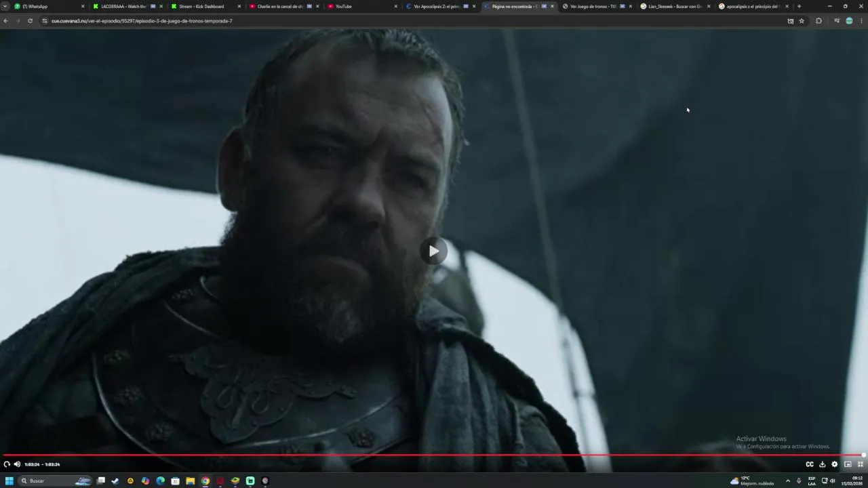The height and width of the screenshot is (488, 868).
Task: Show hidden system tray icons
Action: coord(787,481)
